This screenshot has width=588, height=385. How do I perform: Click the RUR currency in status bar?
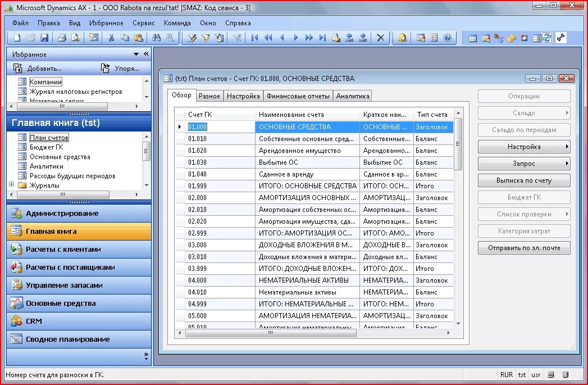point(506,374)
